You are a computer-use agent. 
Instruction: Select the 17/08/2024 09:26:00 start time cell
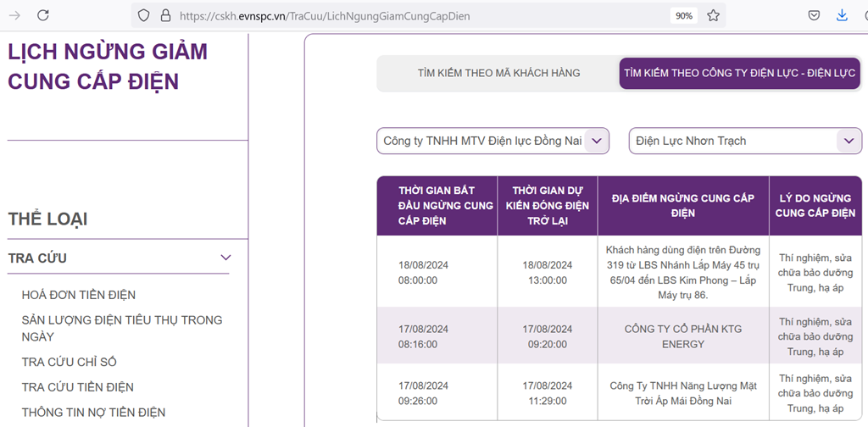click(437, 393)
